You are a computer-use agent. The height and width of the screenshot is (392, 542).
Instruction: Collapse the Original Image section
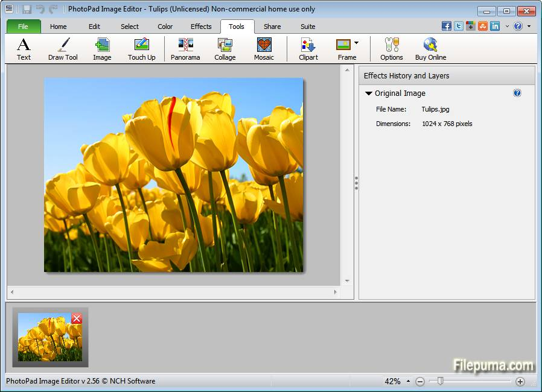coord(368,93)
